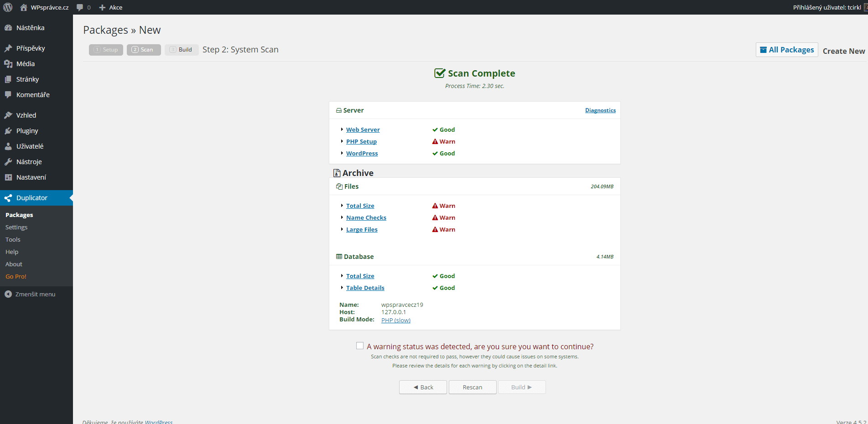Expand the Large Files arrow

(x=342, y=229)
